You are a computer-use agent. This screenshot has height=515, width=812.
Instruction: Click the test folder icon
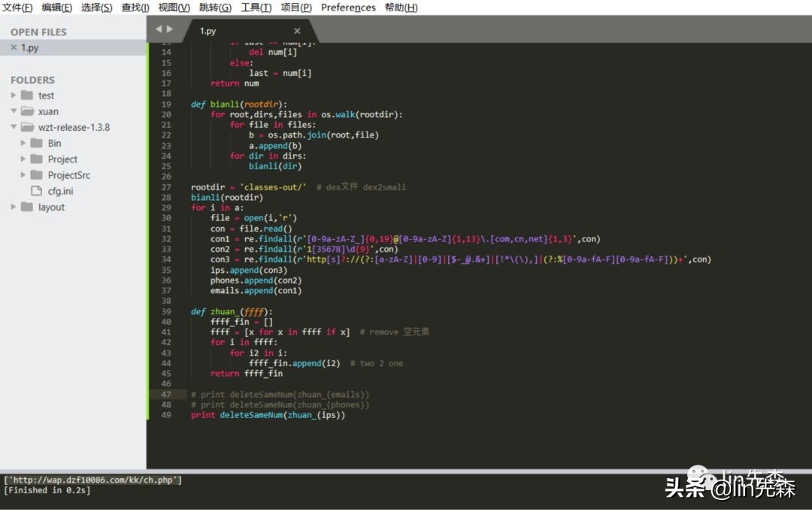pos(27,95)
